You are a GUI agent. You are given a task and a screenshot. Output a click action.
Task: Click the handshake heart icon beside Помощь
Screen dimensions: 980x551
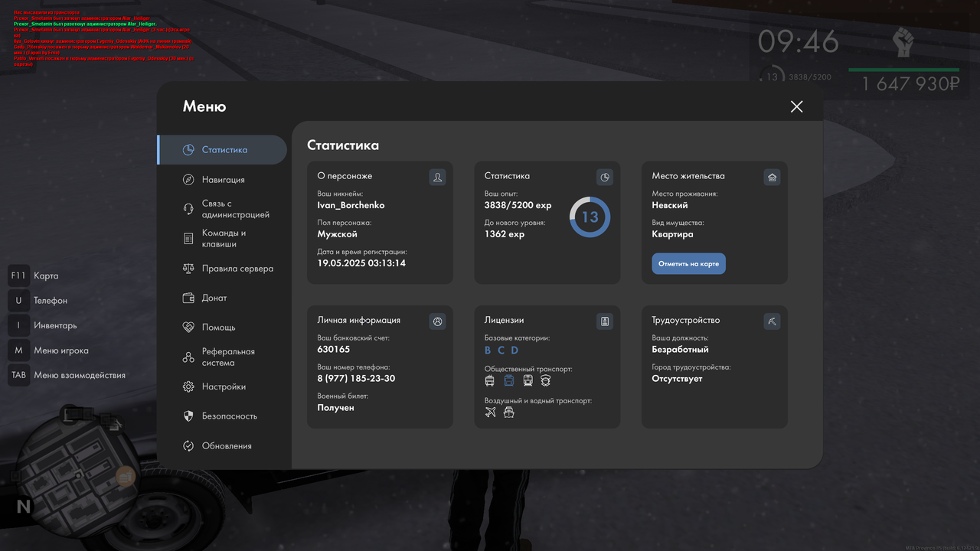pyautogui.click(x=188, y=328)
